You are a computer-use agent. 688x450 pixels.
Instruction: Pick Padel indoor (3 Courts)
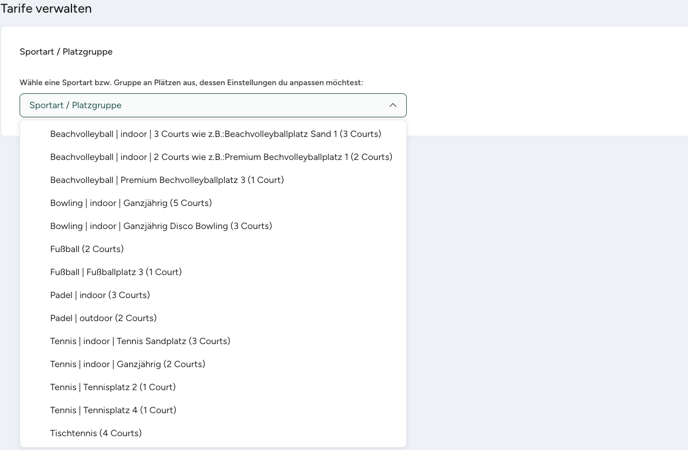click(213, 295)
